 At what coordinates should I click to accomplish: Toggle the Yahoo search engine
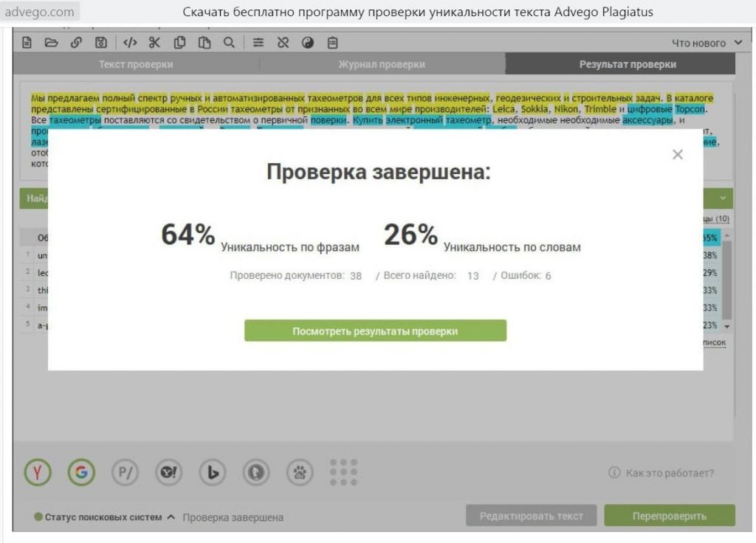[169, 472]
